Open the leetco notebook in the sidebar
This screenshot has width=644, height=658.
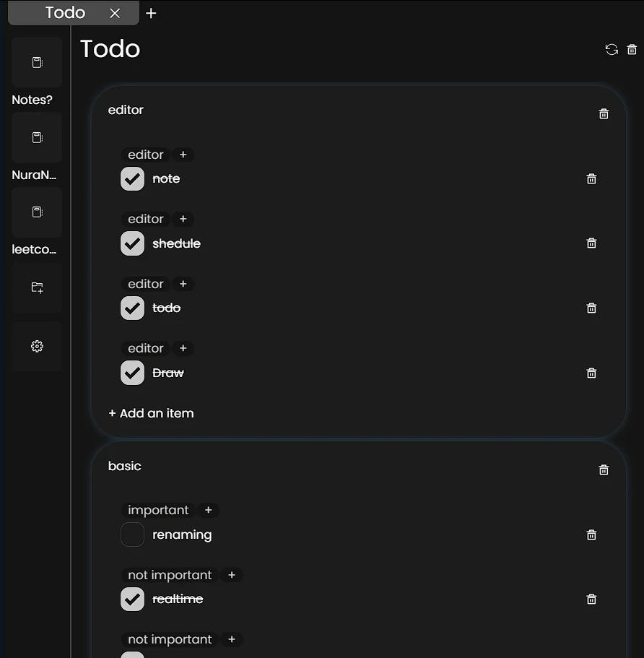point(36,212)
